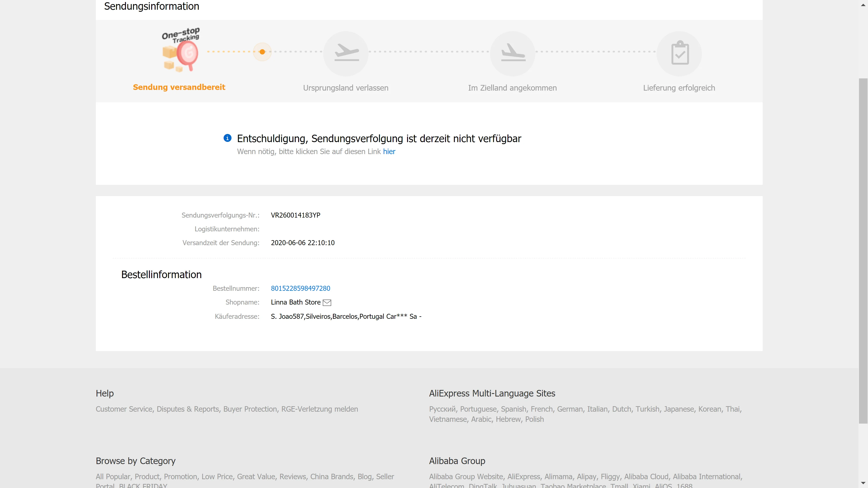Go to Disputes & Reports page
This screenshot has height=488, width=868.
188,409
